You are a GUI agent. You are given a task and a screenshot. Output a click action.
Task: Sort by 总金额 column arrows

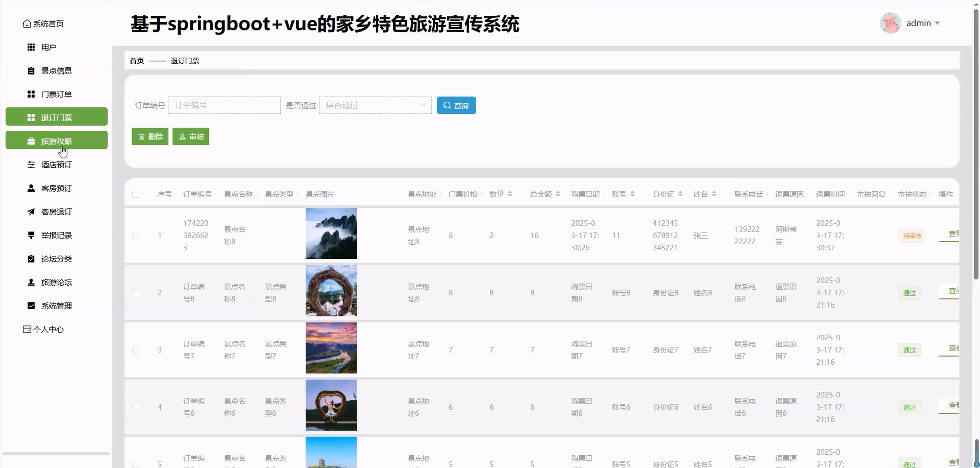[558, 194]
